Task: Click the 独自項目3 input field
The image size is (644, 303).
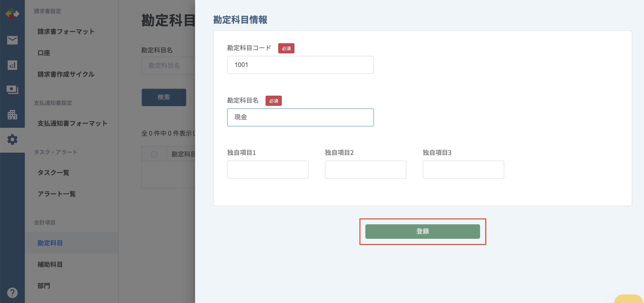Action: [x=463, y=170]
